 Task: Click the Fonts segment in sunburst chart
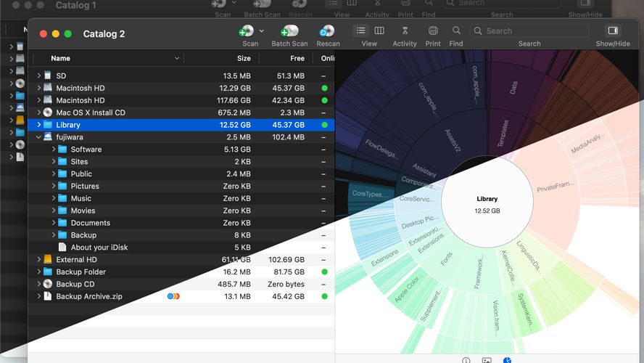coord(446,258)
